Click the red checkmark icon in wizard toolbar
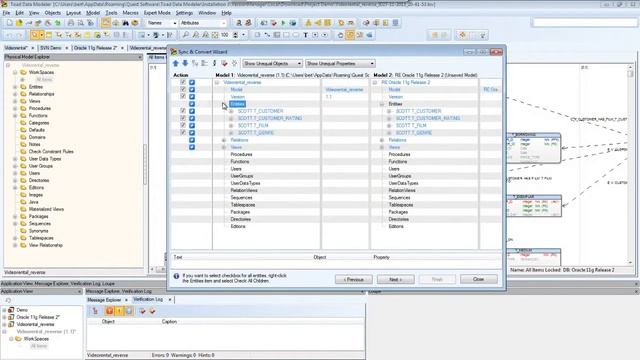 224,63
